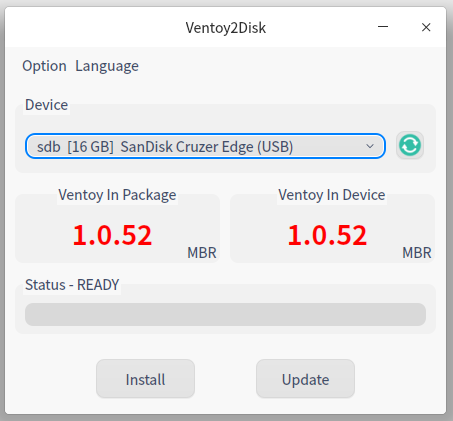
Task: Click the Ventoy In Device heading
Action: (x=332, y=195)
